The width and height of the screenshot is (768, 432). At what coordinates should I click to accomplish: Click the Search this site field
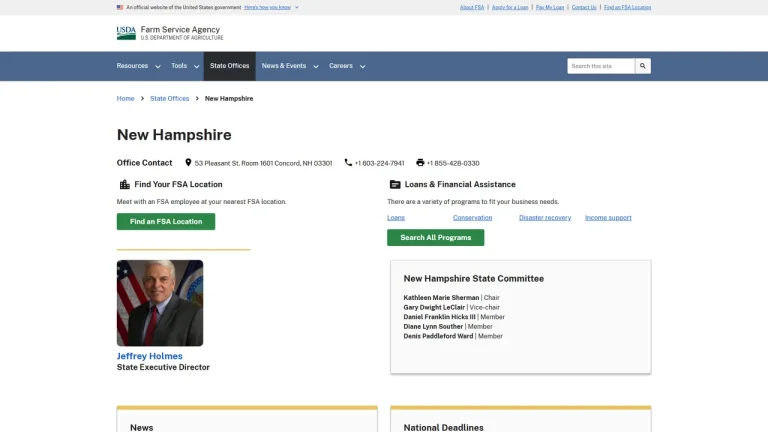[x=601, y=66]
